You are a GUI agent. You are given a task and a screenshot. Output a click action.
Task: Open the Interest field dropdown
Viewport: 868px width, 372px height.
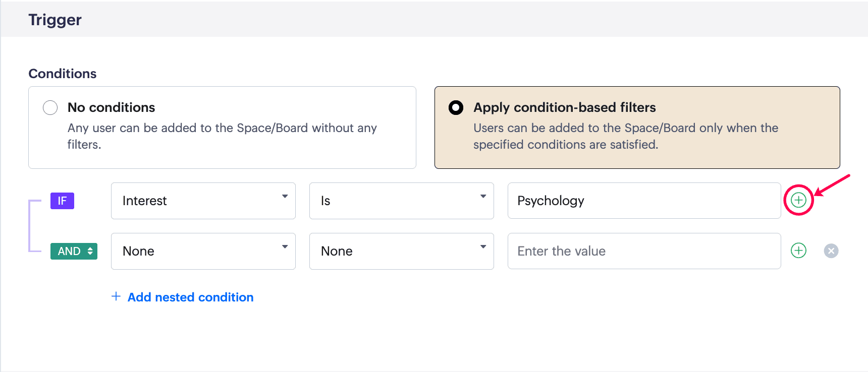(203, 201)
